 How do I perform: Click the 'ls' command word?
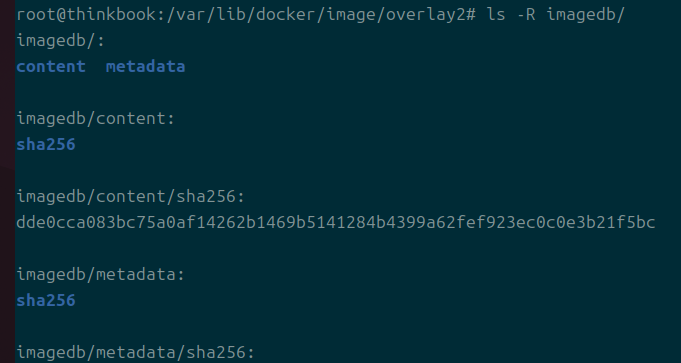(x=496, y=14)
